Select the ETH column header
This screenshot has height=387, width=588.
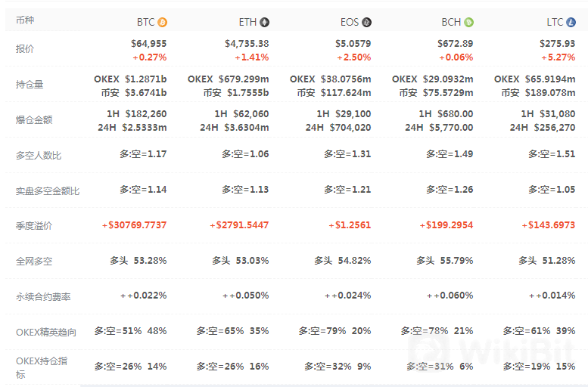point(248,23)
